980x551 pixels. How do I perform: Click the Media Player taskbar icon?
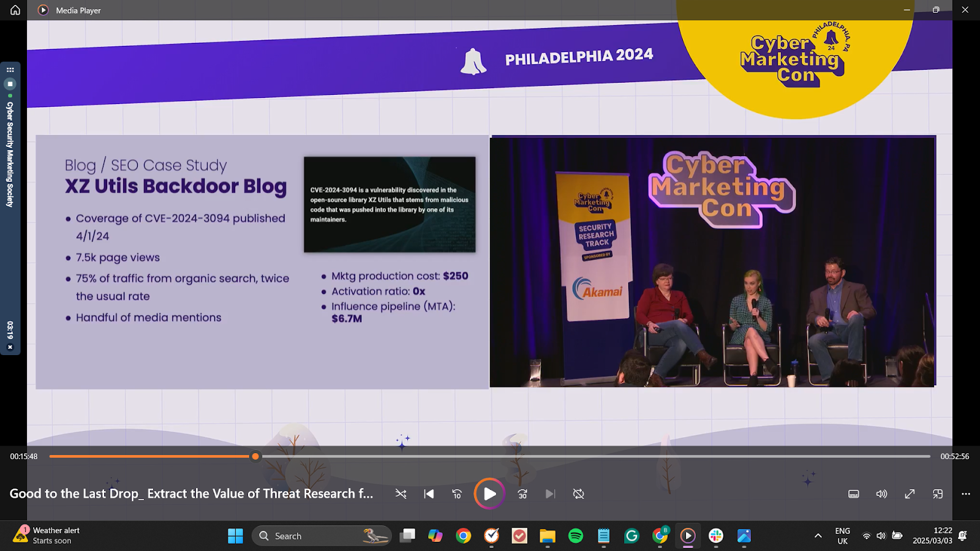pos(688,536)
